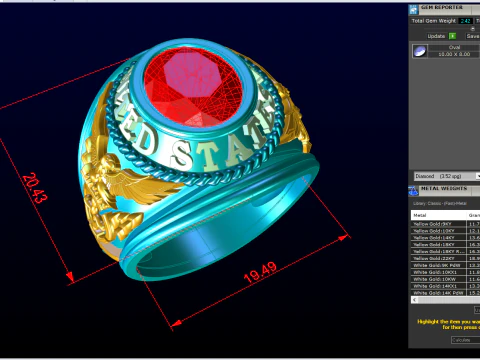Select the Yellow Gold 9KY row

445,224
